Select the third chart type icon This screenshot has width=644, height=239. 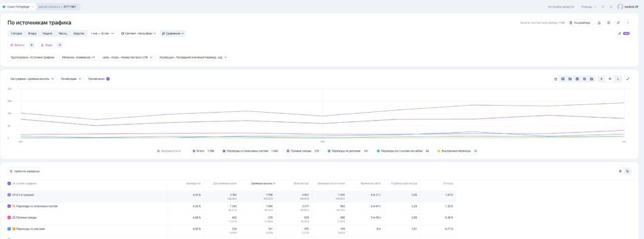coord(570,79)
